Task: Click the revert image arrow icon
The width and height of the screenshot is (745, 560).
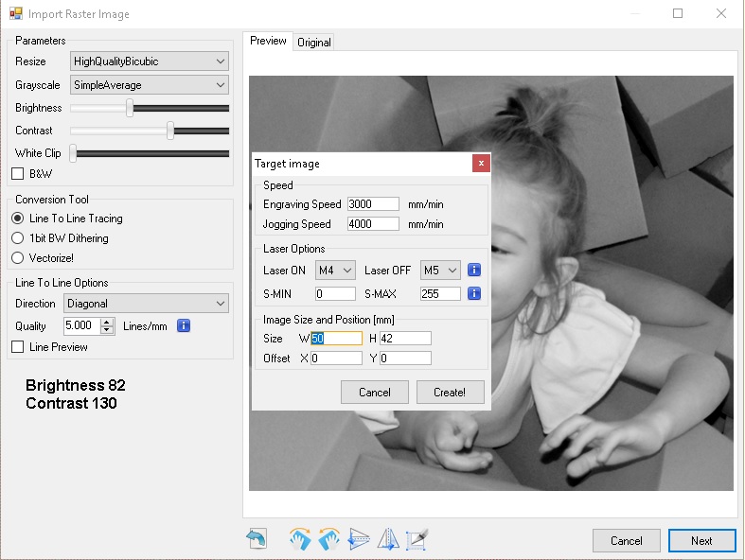Action: pos(257,539)
